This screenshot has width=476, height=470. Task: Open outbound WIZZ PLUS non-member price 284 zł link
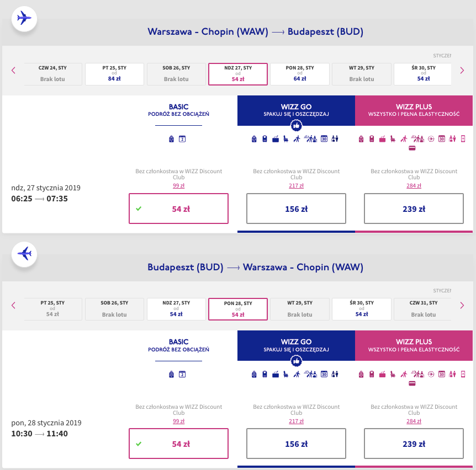click(414, 185)
